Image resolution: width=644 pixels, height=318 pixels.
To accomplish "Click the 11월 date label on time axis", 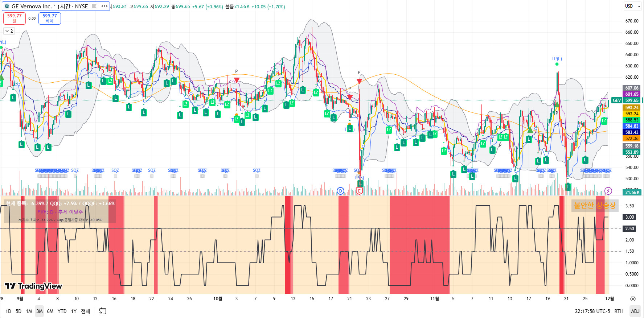I will 434,299.
